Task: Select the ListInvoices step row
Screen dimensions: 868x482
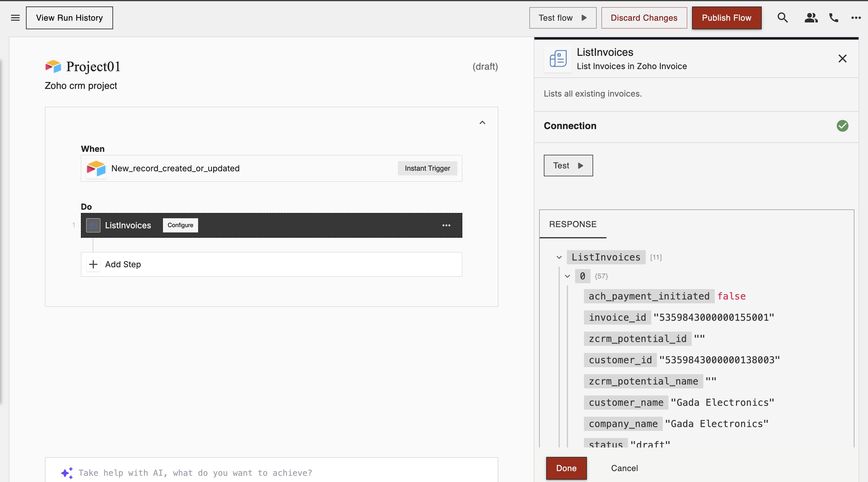Action: click(x=271, y=225)
